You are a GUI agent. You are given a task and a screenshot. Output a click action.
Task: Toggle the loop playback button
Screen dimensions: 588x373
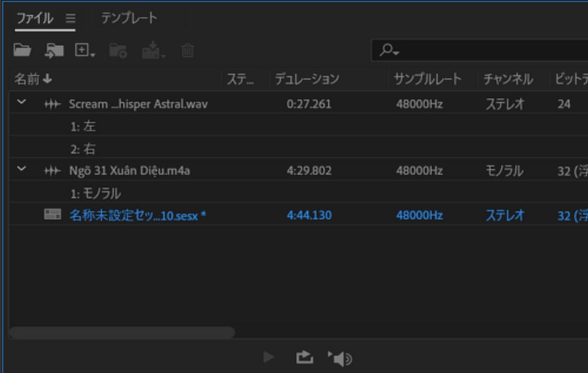(x=304, y=357)
